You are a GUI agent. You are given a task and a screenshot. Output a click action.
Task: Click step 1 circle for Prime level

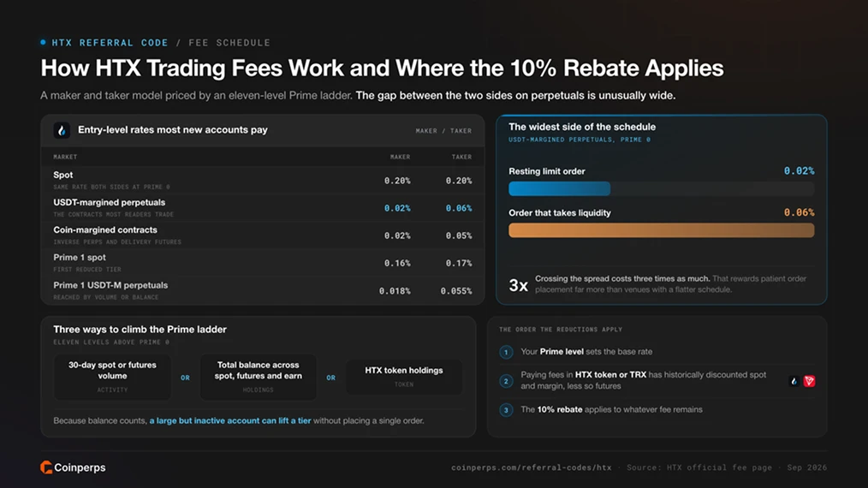click(x=506, y=352)
